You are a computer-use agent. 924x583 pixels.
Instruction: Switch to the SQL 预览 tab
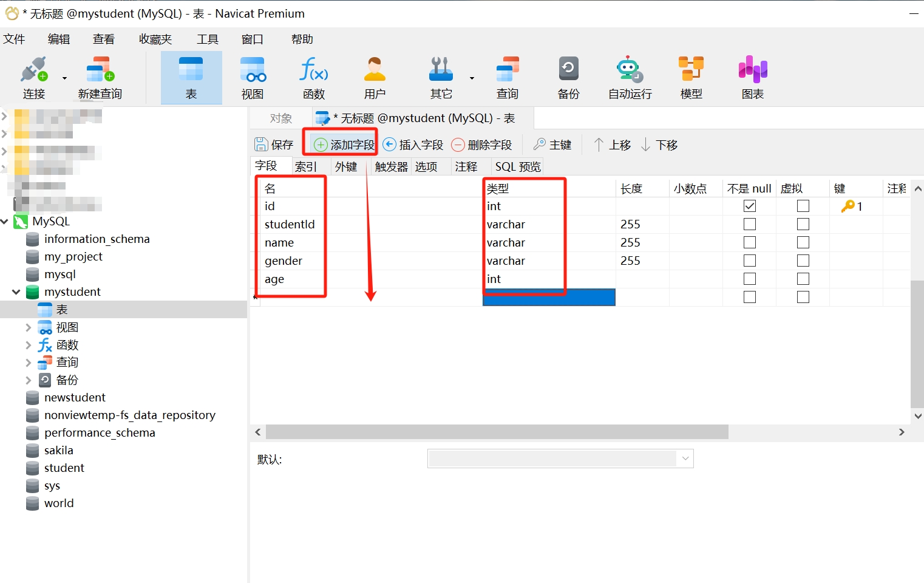[x=517, y=167]
